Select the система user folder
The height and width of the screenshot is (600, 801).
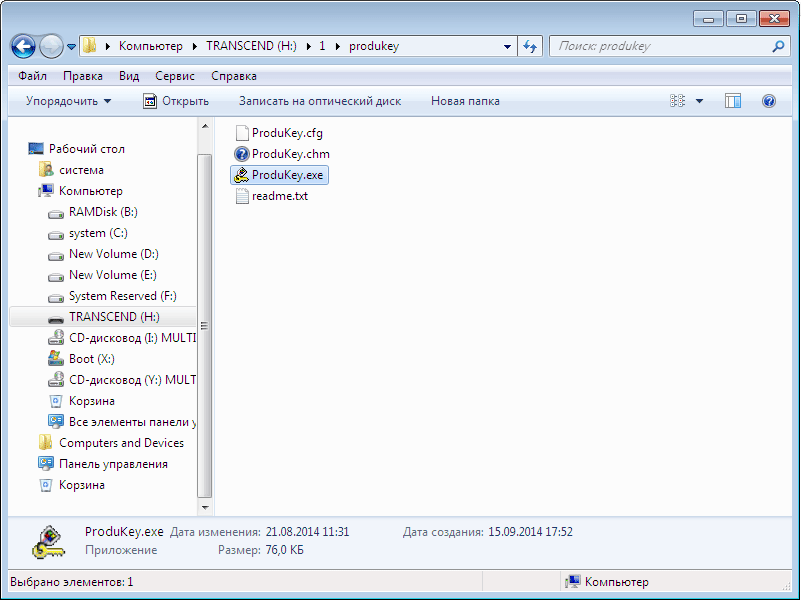[71, 170]
